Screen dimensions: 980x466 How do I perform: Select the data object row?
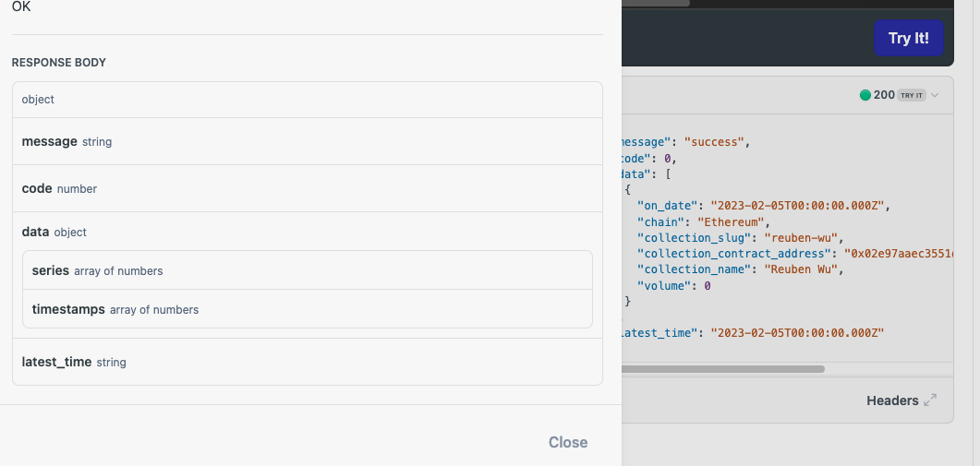click(308, 232)
